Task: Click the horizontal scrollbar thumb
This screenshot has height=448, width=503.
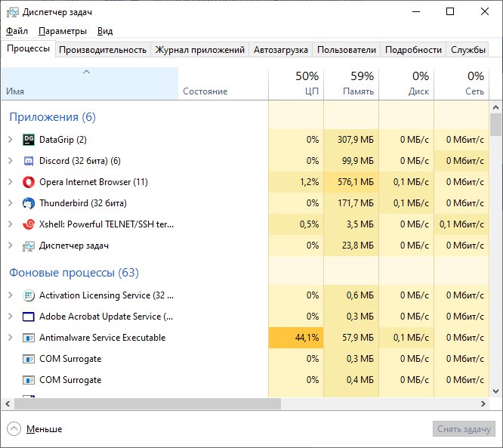Action: point(147,403)
